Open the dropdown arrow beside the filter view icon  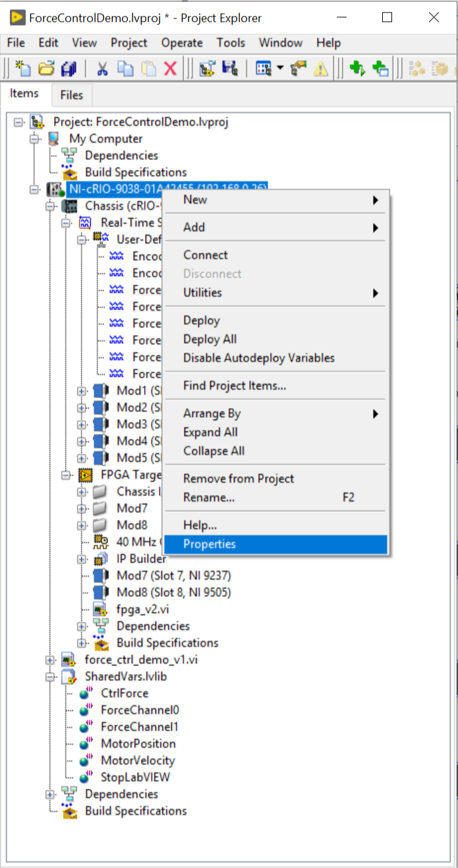pyautogui.click(x=280, y=68)
